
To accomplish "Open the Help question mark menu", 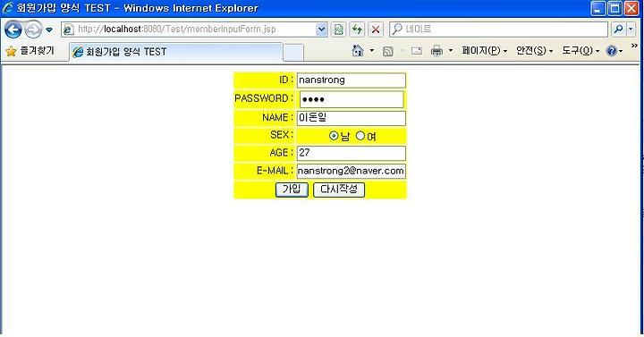I will point(614,51).
